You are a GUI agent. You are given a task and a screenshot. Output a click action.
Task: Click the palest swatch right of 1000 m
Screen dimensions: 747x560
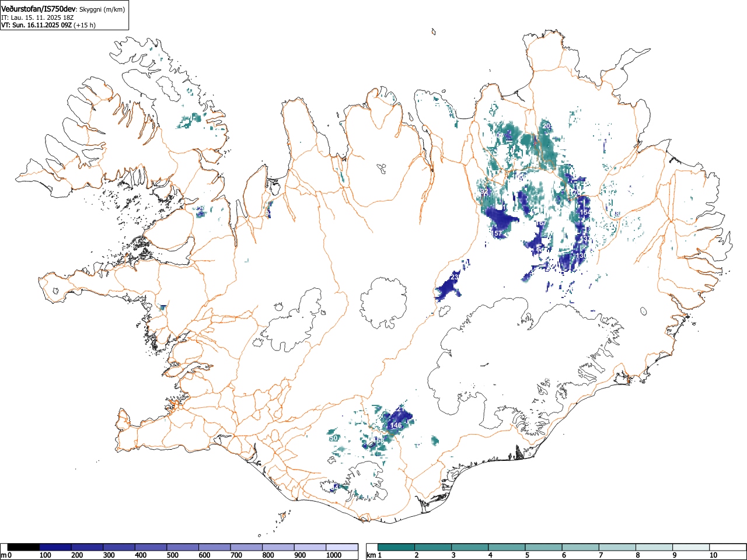click(x=342, y=547)
